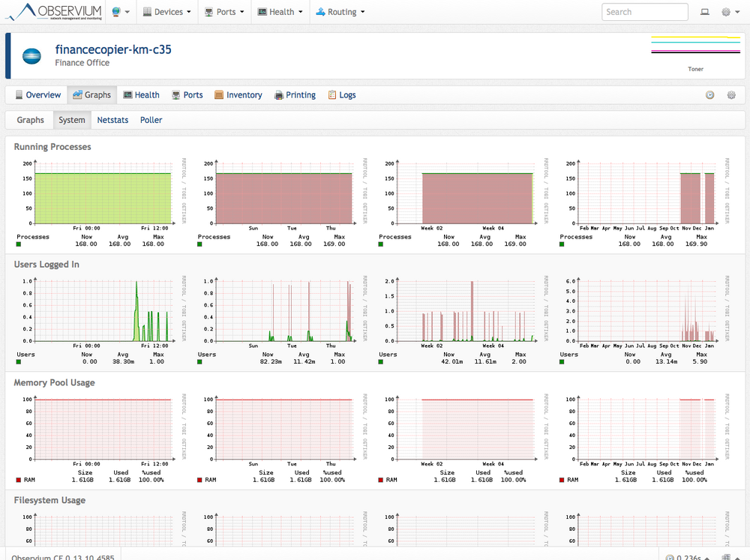This screenshot has width=750, height=560.
Task: Open the globe overview menu icon
Action: tap(115, 12)
